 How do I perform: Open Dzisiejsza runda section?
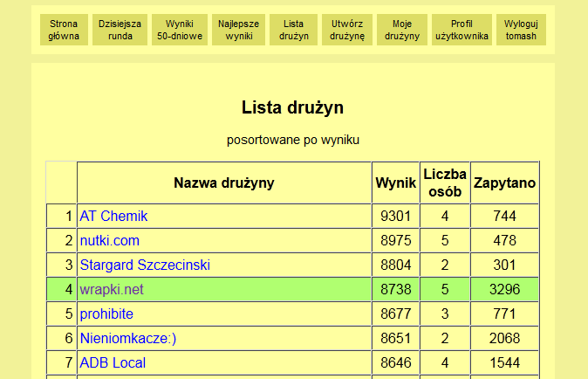120,30
